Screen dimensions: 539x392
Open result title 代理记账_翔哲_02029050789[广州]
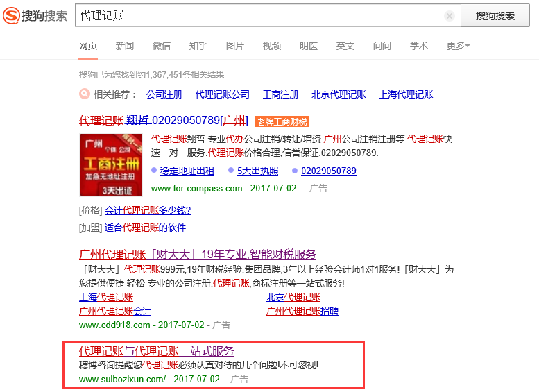(x=163, y=120)
